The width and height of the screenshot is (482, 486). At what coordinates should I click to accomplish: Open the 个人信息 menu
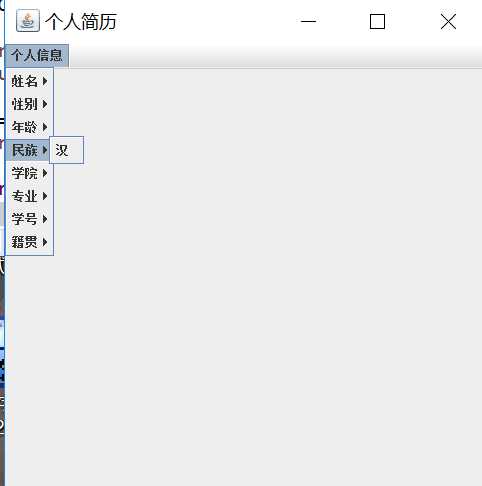[37, 55]
